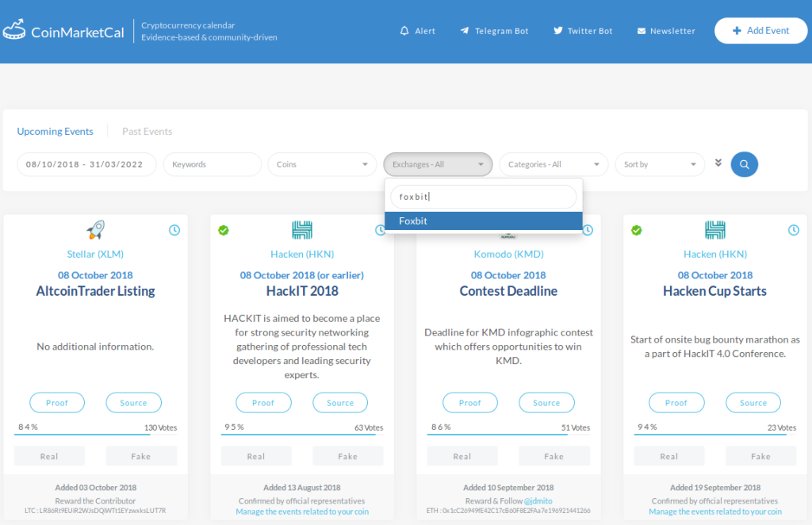This screenshot has width=812, height=525.
Task: View Source for AltcoinTrader Listing
Action: 133,403
